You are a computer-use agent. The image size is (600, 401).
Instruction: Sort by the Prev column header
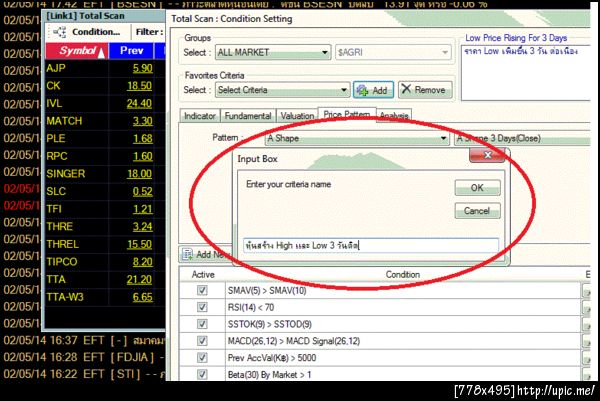click(131, 51)
